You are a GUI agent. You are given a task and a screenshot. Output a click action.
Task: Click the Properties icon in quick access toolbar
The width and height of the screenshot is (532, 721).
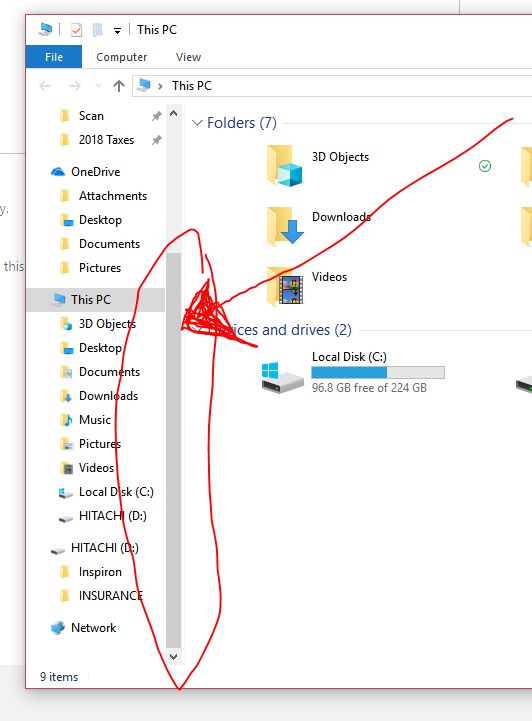pos(76,30)
